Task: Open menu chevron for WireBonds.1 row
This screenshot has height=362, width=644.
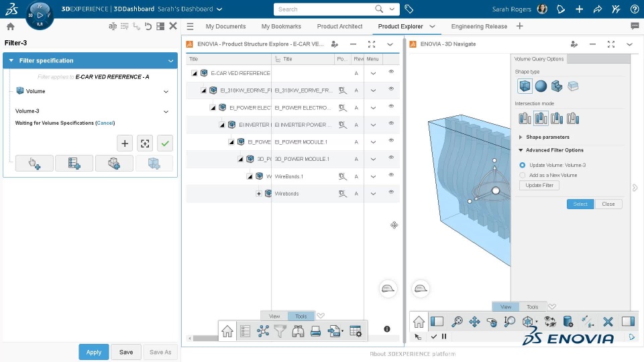Action: pos(373,176)
